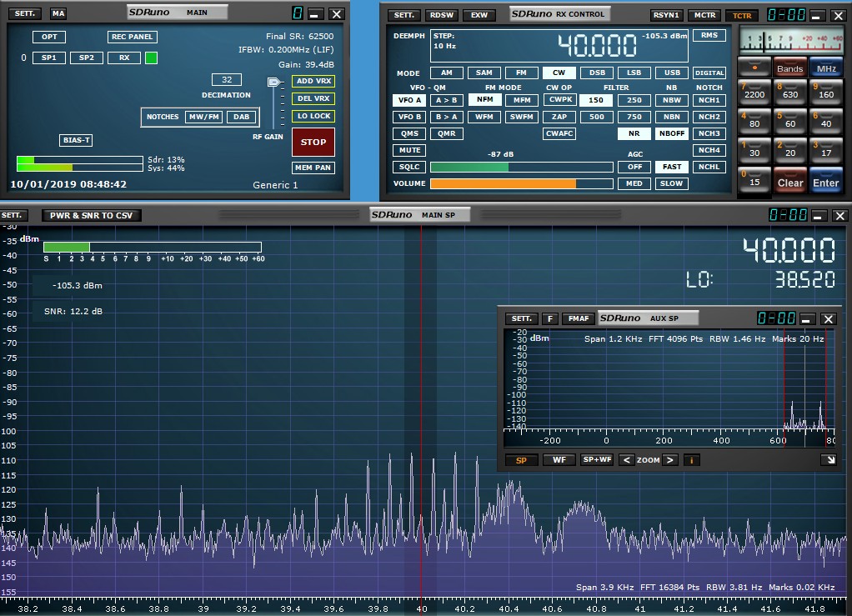
Task: Set AGC to OFF
Action: click(634, 167)
